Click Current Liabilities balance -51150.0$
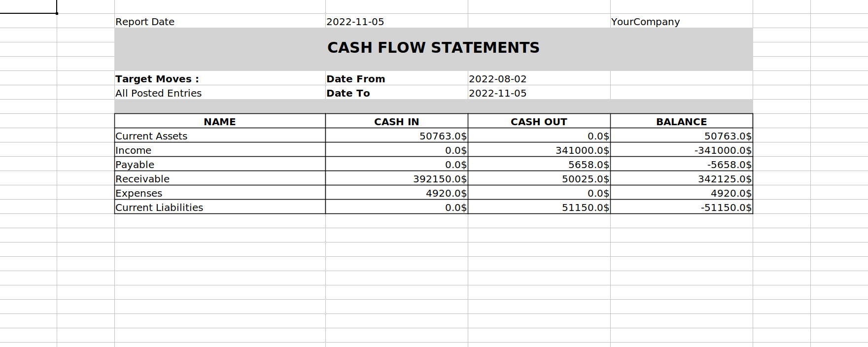868x347 pixels. 681,207
